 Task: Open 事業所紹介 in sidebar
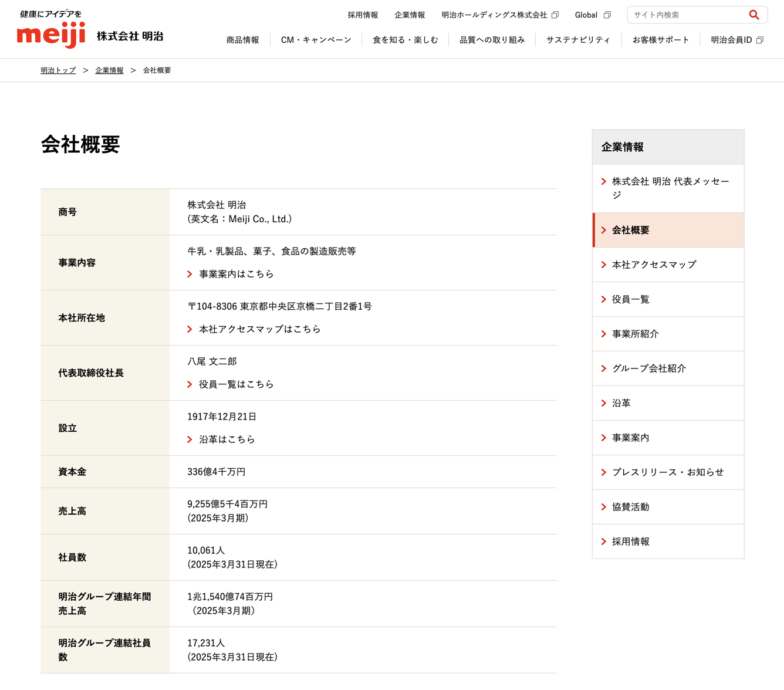(668, 334)
